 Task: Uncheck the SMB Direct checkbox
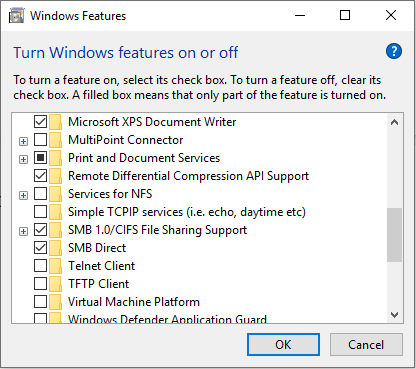click(40, 248)
